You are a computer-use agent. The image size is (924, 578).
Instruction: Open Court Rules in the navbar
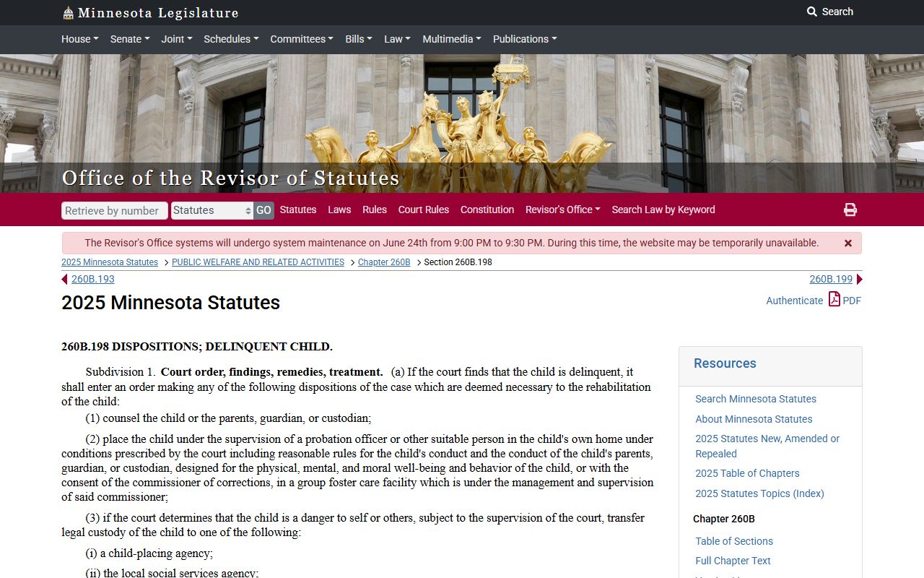[x=424, y=210]
